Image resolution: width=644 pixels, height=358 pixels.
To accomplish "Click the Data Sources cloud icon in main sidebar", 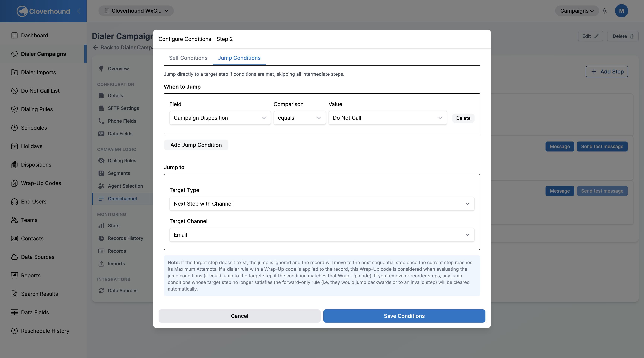I will point(14,257).
